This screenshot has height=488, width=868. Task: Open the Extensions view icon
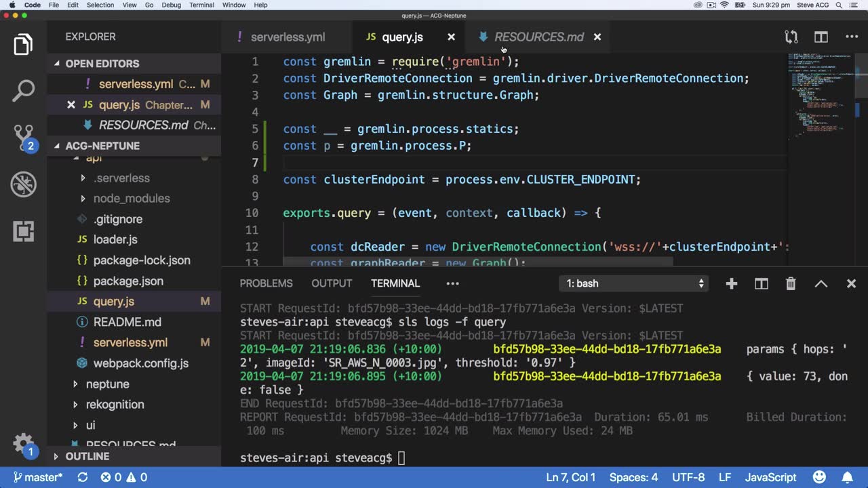23,231
